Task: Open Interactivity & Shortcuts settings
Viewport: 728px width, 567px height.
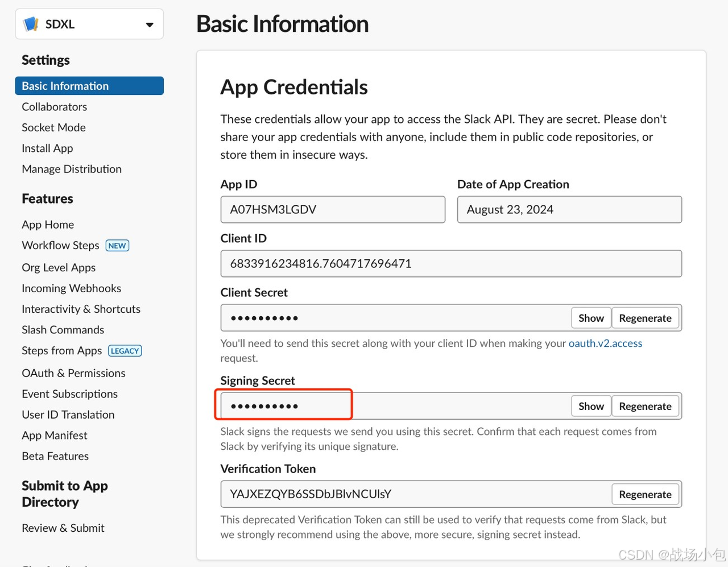Action: (x=81, y=309)
